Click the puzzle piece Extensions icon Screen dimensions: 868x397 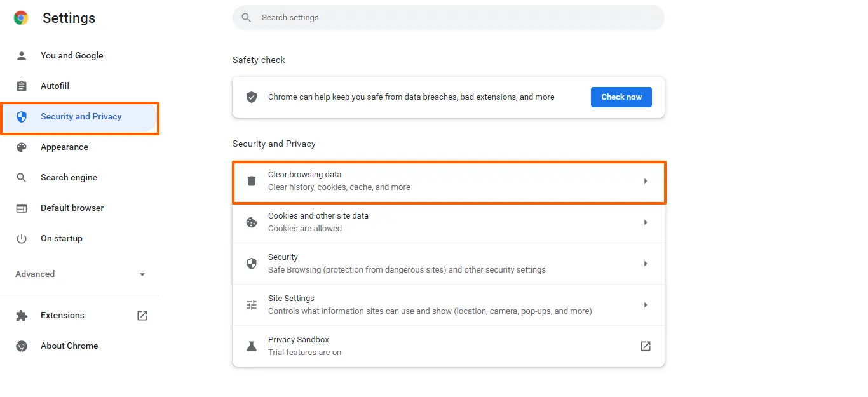click(x=22, y=316)
